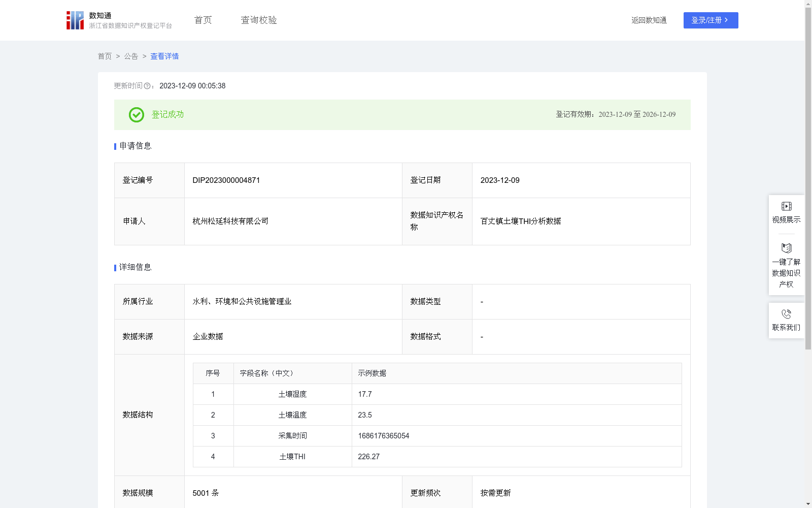Navigate to 首页 in the breadcrumb
812x508 pixels.
[105, 56]
